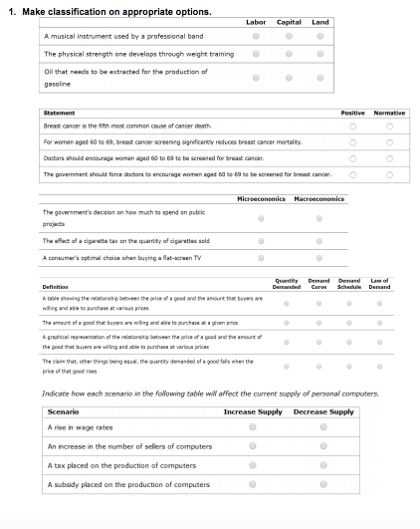The width and height of the screenshot is (420, 529).
Task: Choose Increase Supply for more computer sellers
Action: click(x=253, y=446)
